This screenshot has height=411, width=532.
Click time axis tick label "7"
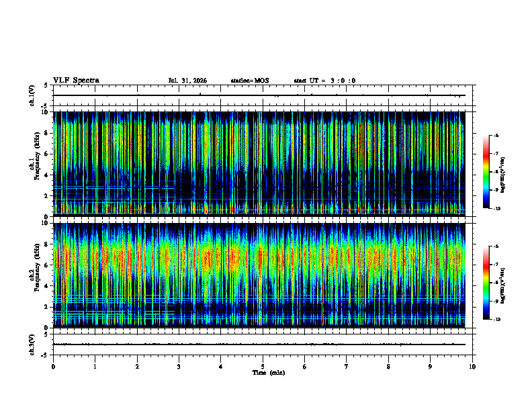pos(347,367)
